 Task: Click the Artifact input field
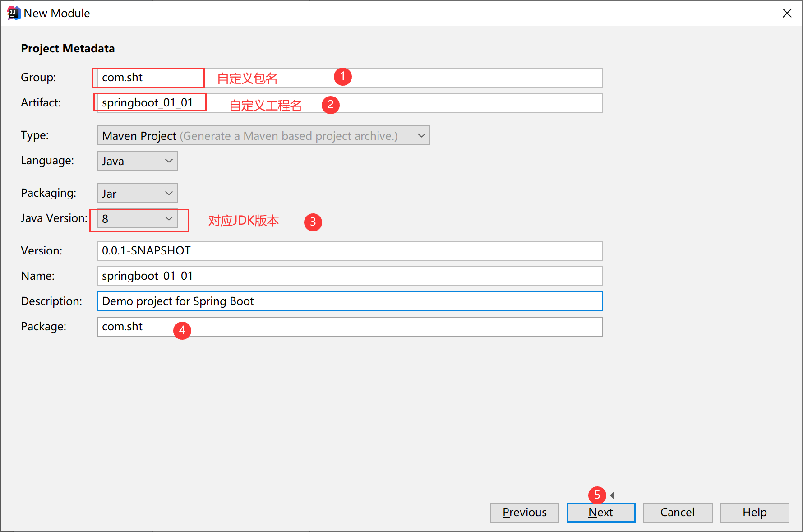[x=350, y=103]
